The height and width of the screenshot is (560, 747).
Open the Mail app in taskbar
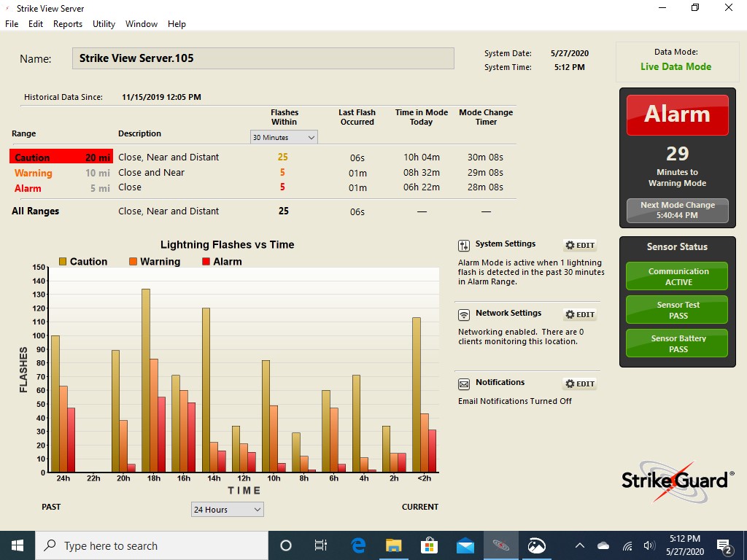point(465,545)
